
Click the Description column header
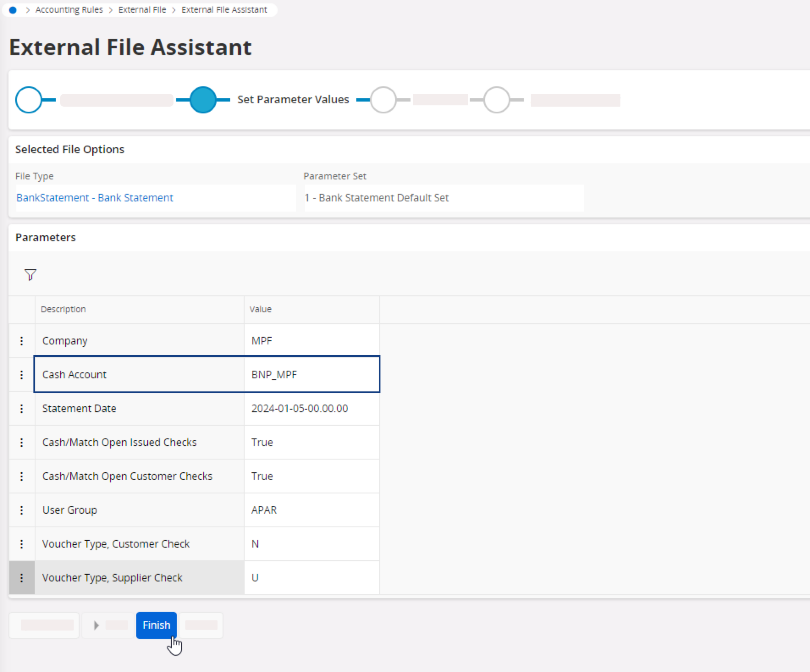click(63, 309)
